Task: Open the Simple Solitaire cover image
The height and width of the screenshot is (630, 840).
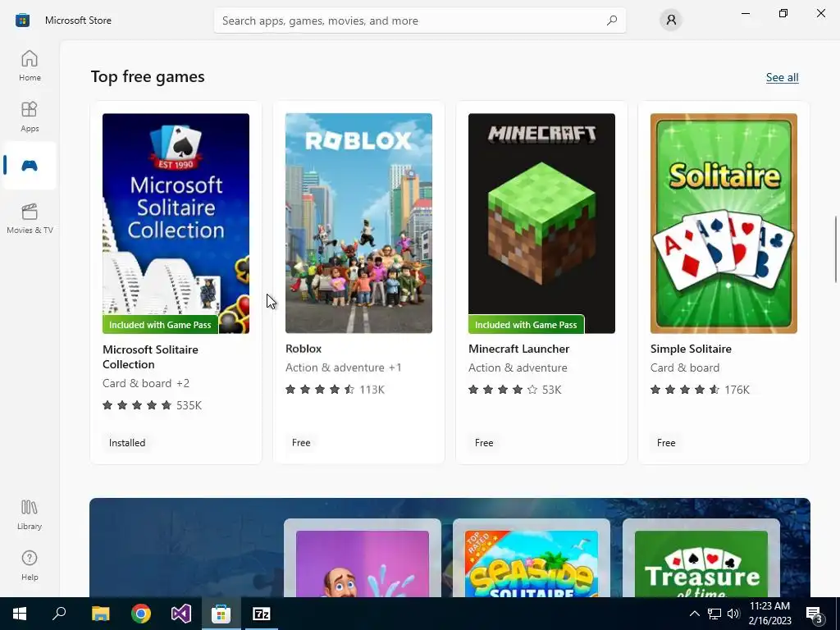Action: tap(724, 223)
